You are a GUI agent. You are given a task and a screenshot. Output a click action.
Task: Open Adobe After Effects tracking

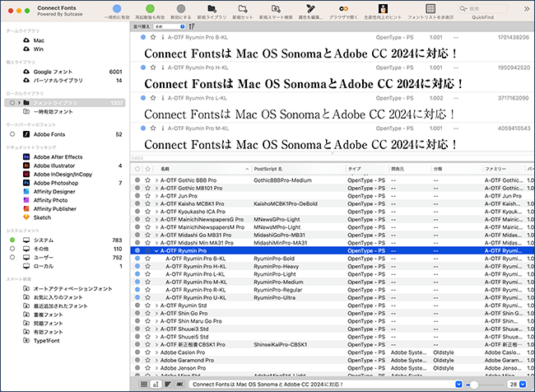click(x=58, y=157)
